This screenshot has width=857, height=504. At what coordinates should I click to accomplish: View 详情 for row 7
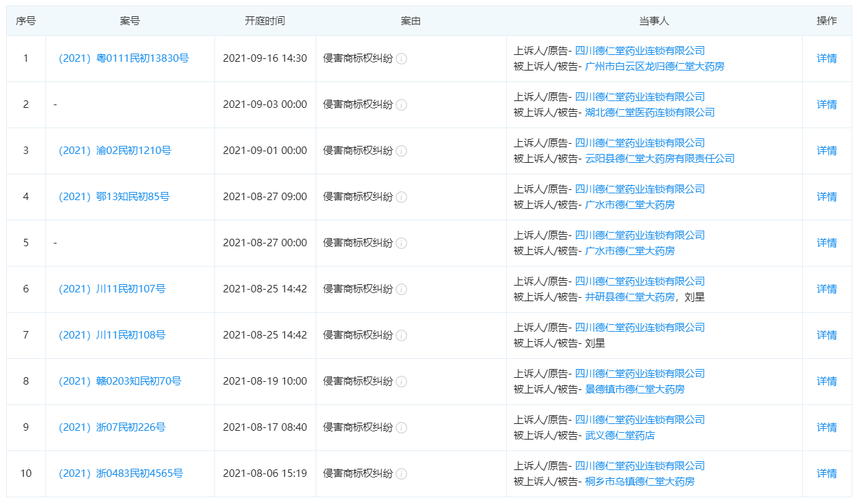826,335
